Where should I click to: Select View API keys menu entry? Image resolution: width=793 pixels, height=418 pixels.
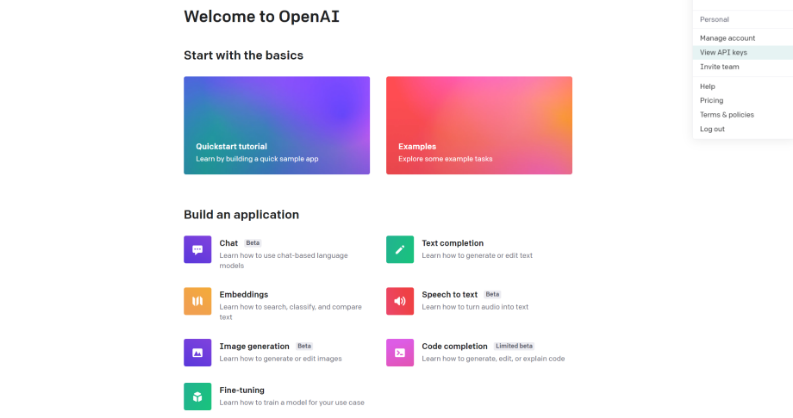coord(742,52)
